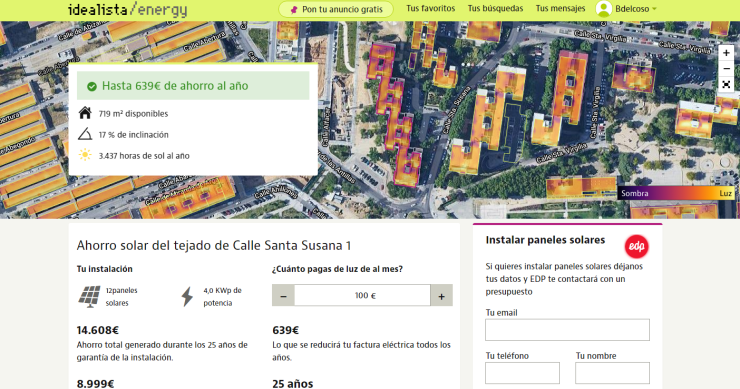740x389 pixels.
Task: Click the pin icon in the anuncio button
Action: click(x=294, y=9)
